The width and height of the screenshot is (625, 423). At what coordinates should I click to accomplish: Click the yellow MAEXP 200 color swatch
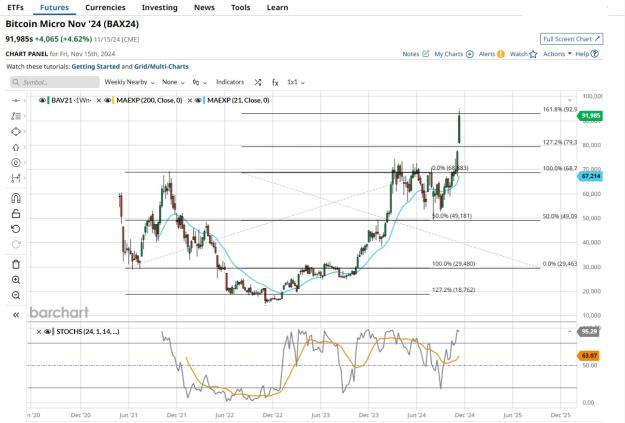(114, 100)
